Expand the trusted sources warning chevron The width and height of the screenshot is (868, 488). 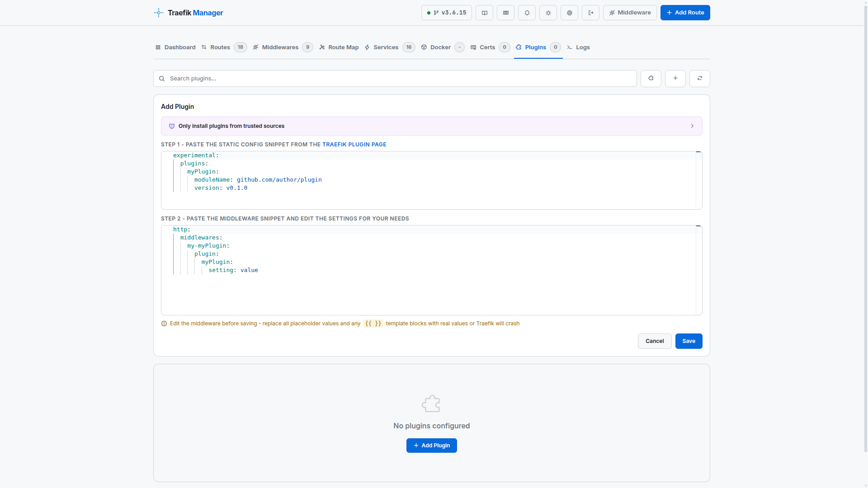[x=692, y=126]
